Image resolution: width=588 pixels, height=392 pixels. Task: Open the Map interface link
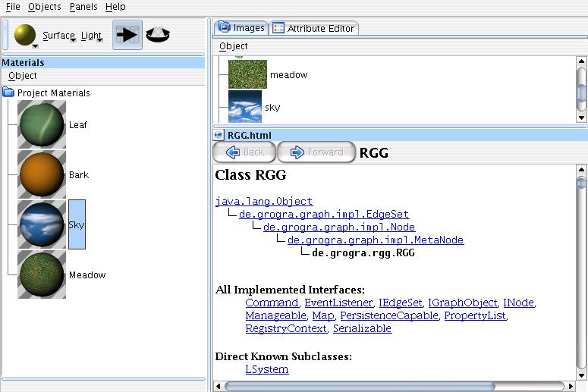click(323, 315)
